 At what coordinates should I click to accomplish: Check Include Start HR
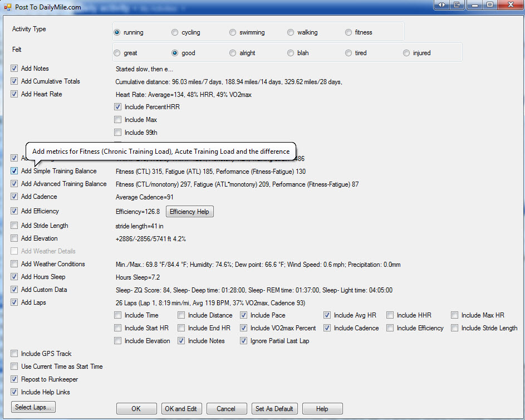[117, 328]
